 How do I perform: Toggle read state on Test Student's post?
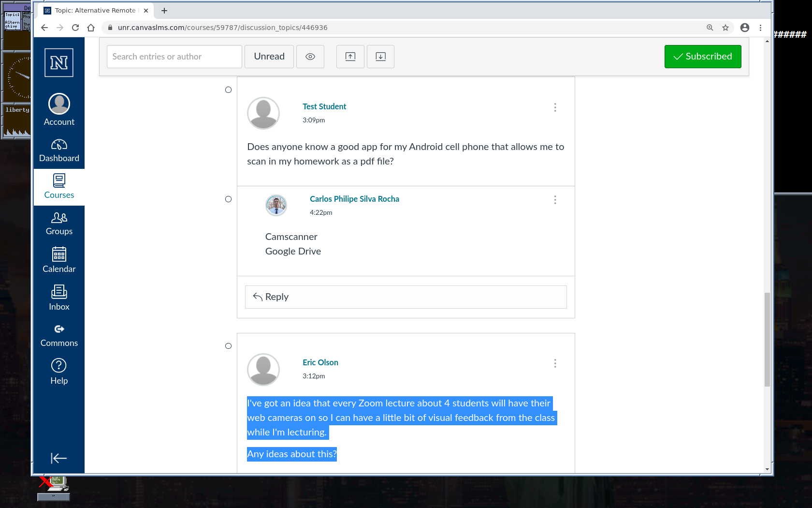(229, 90)
